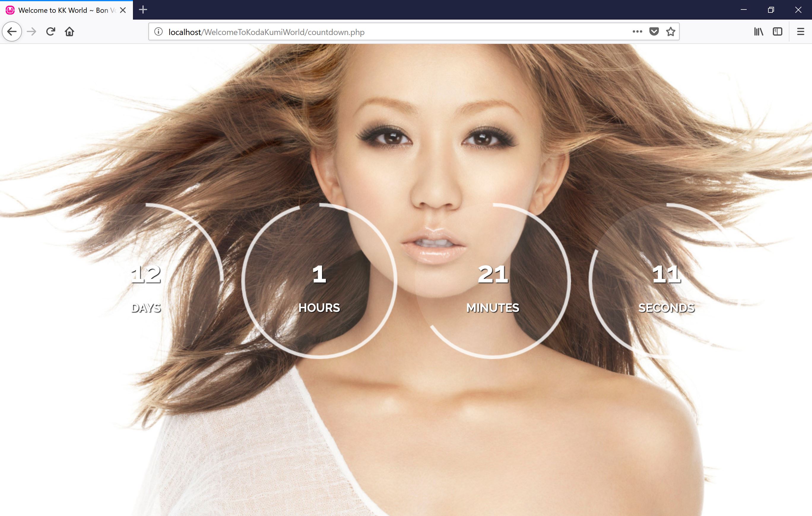Click the MINUTES countdown label

(x=493, y=308)
